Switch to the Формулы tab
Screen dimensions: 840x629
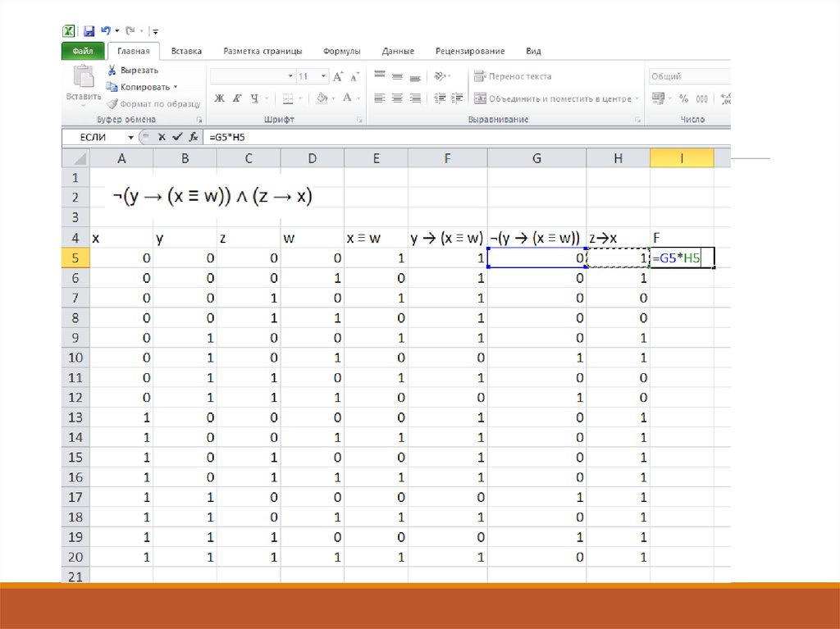tap(342, 51)
